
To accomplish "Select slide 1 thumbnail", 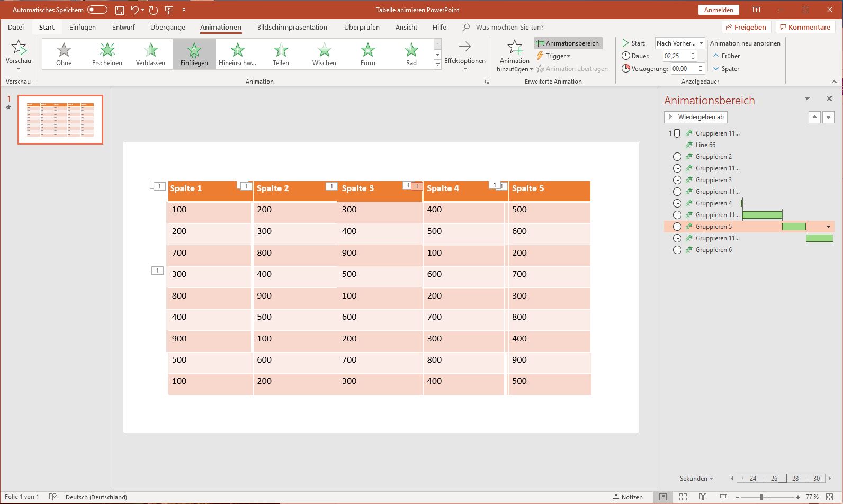I will coord(60,120).
